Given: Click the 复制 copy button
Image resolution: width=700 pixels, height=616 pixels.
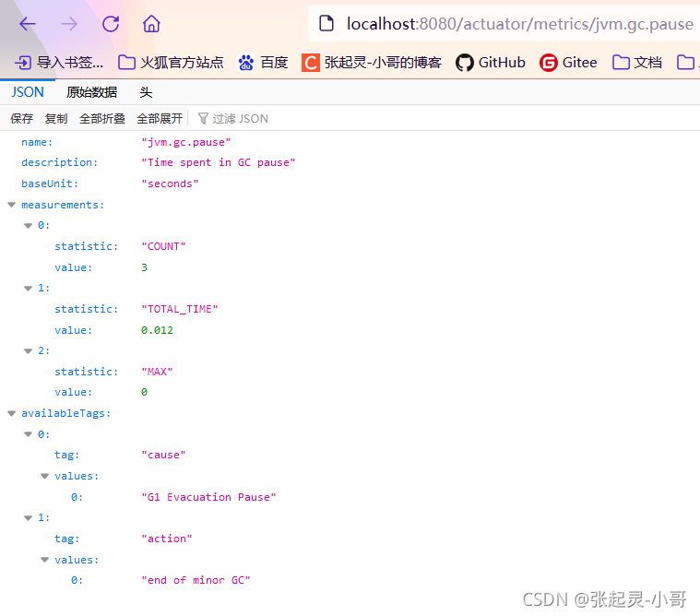Looking at the screenshot, I should point(56,118).
